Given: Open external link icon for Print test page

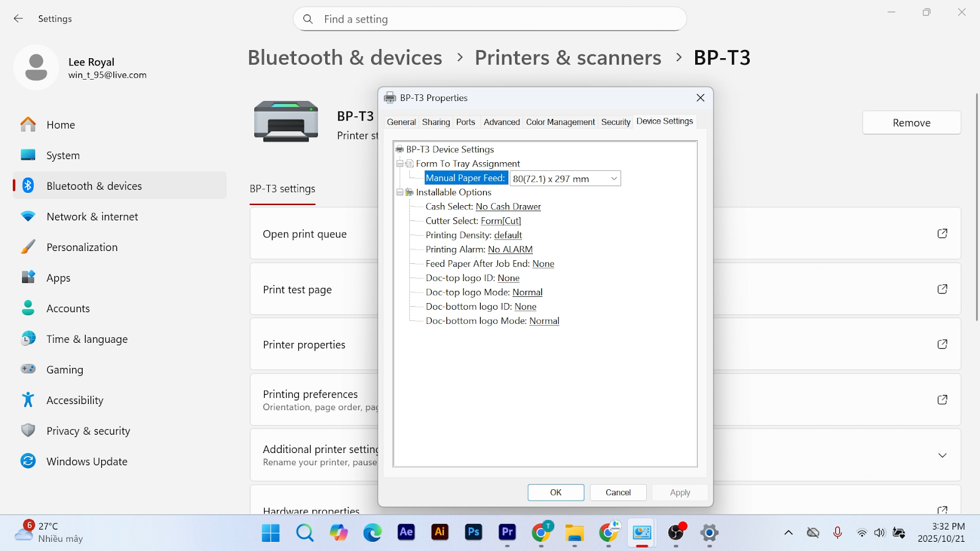Looking at the screenshot, I should click(x=942, y=289).
